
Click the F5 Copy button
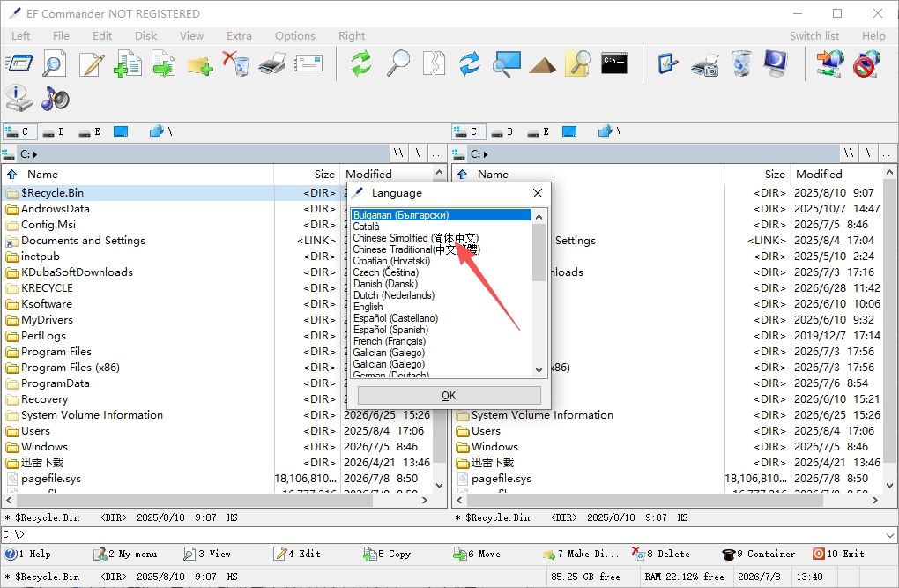(x=387, y=554)
